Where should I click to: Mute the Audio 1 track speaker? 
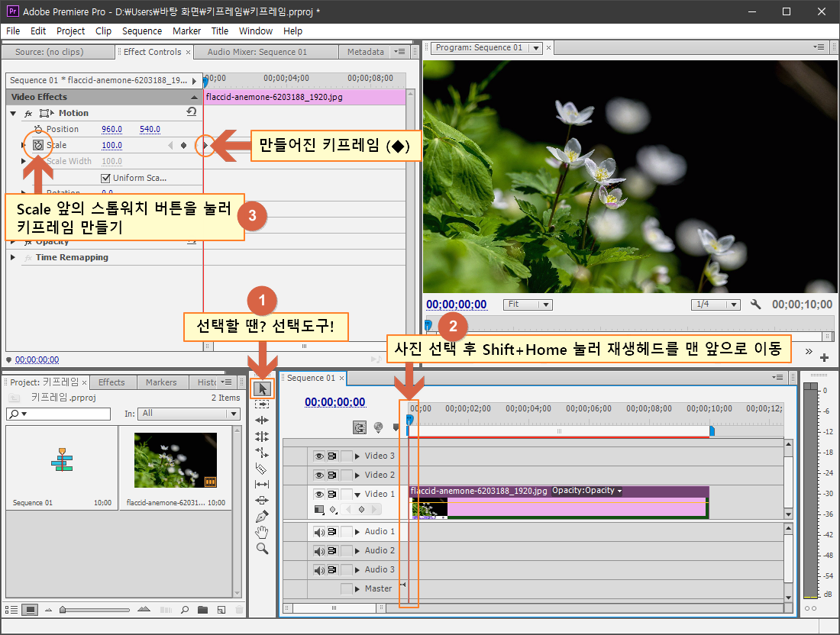pyautogui.click(x=318, y=532)
